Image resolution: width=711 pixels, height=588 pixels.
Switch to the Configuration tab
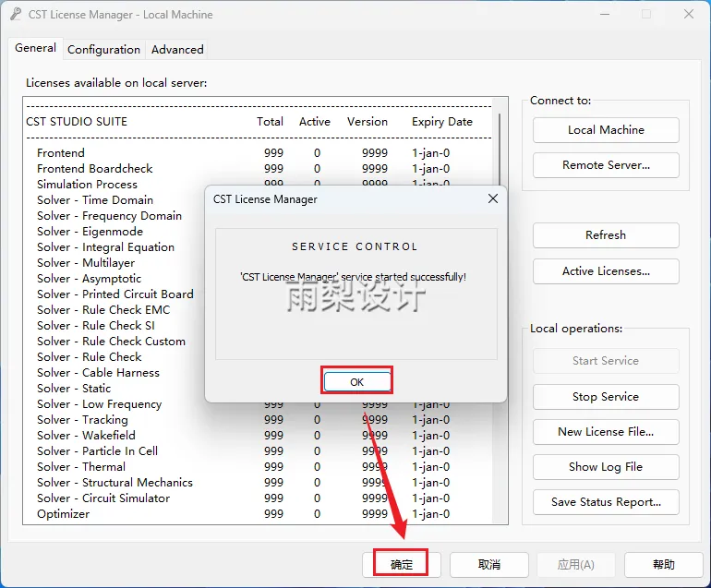[103, 50]
